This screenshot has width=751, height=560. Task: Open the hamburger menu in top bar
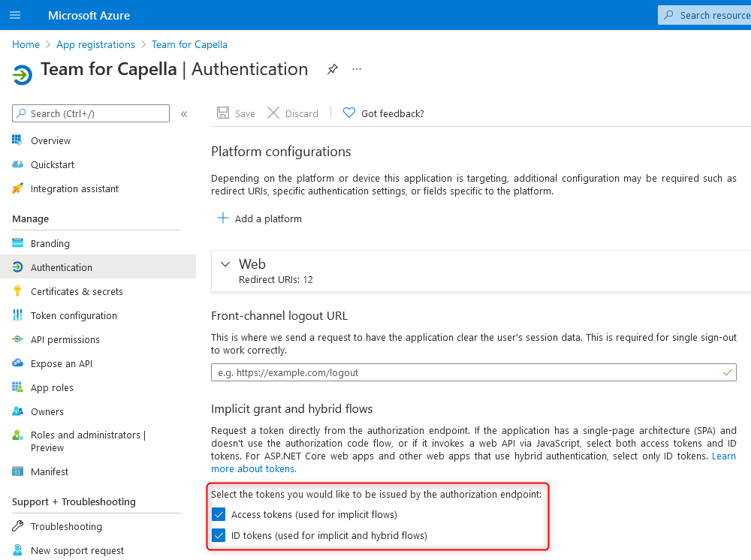click(x=15, y=15)
